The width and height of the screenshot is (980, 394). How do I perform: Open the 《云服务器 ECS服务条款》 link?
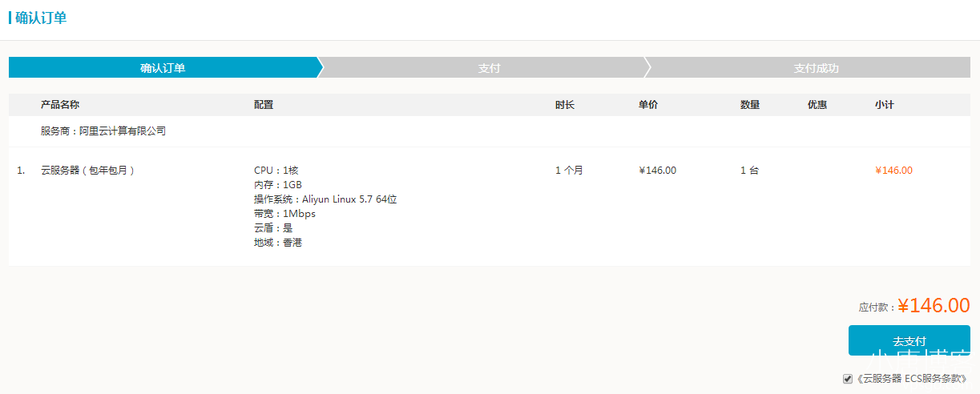coord(911,379)
